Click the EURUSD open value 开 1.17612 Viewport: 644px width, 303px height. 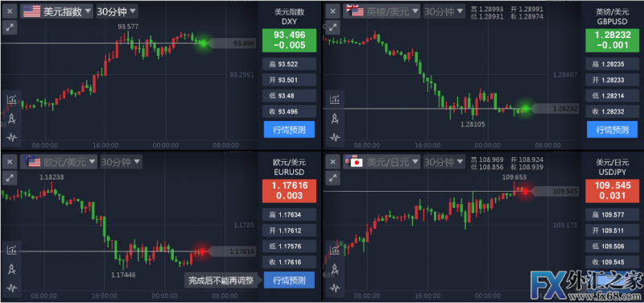[289, 230]
